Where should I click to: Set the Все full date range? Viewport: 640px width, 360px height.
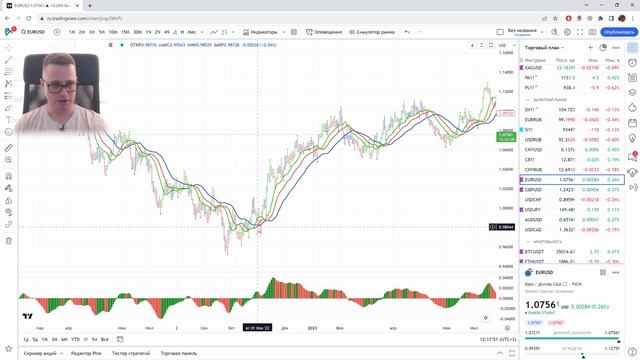click(104, 339)
